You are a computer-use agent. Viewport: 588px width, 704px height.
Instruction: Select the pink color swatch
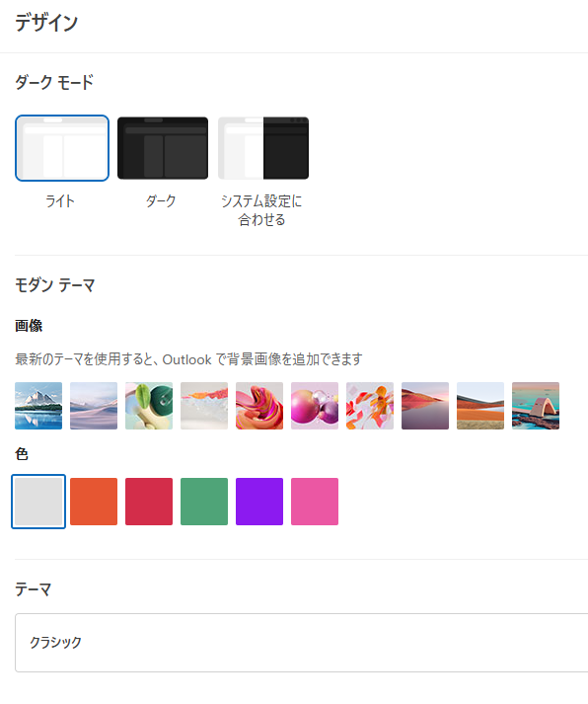pos(315,502)
